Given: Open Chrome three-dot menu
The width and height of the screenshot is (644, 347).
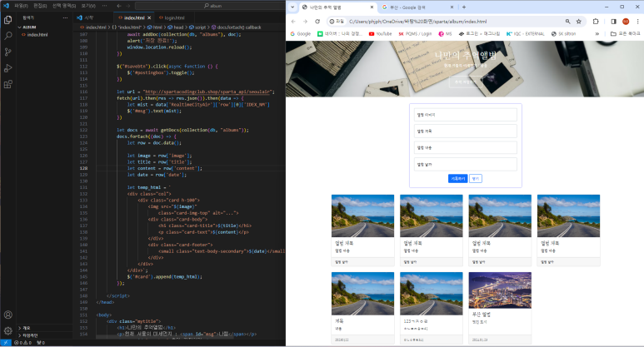Looking at the screenshot, I should [637, 22].
